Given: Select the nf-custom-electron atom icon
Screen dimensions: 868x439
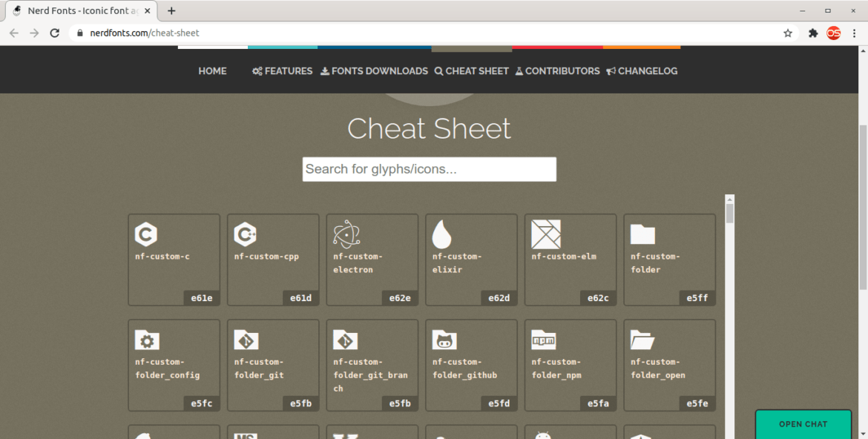Looking at the screenshot, I should (x=343, y=234).
